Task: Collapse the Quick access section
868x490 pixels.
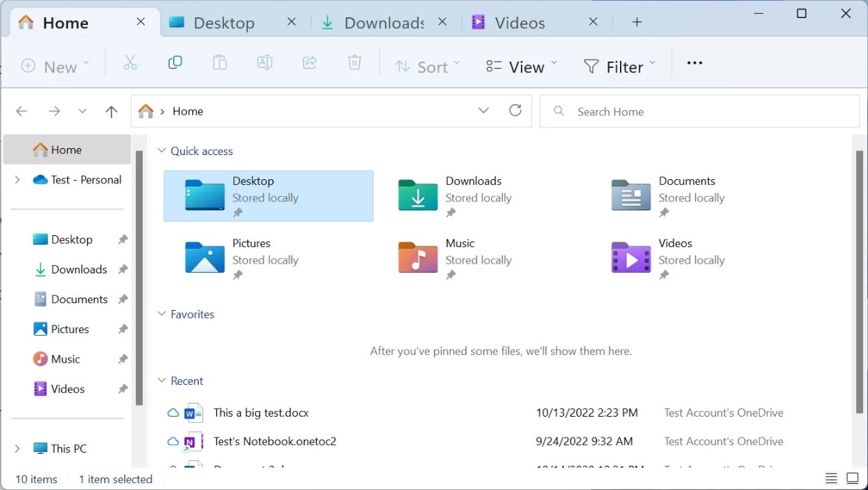Action: coord(161,151)
